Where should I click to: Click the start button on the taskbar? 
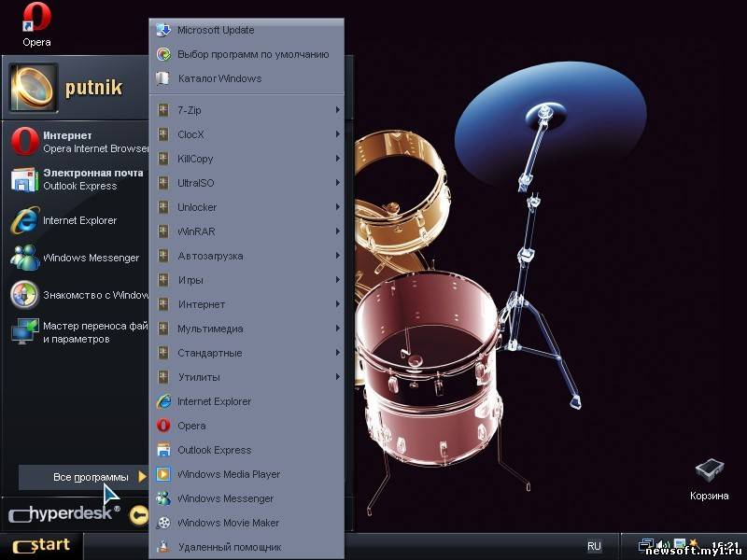point(42,546)
